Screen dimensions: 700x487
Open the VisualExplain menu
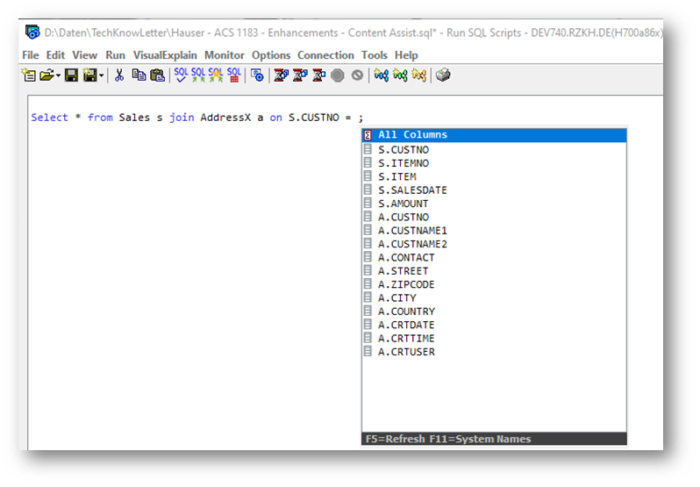[165, 55]
